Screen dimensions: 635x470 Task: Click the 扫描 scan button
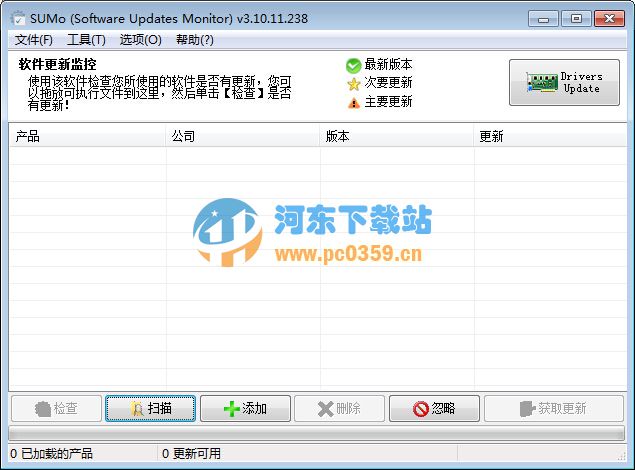tap(151, 408)
